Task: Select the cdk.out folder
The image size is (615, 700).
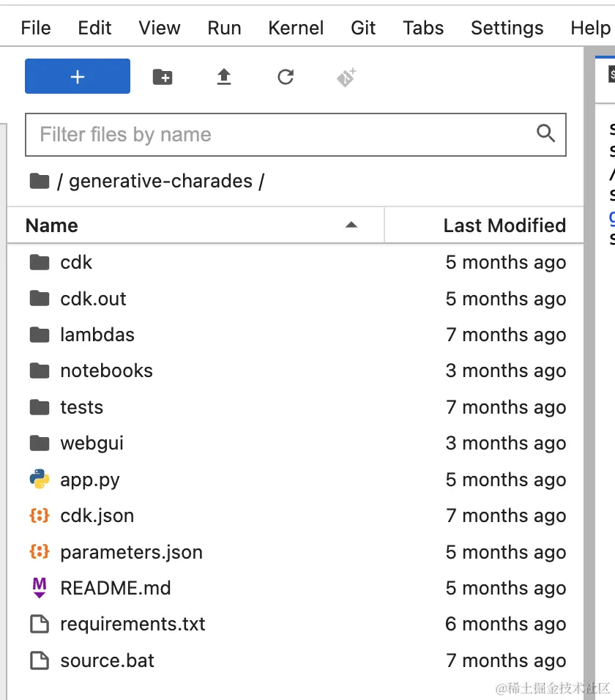Action: (296, 299)
